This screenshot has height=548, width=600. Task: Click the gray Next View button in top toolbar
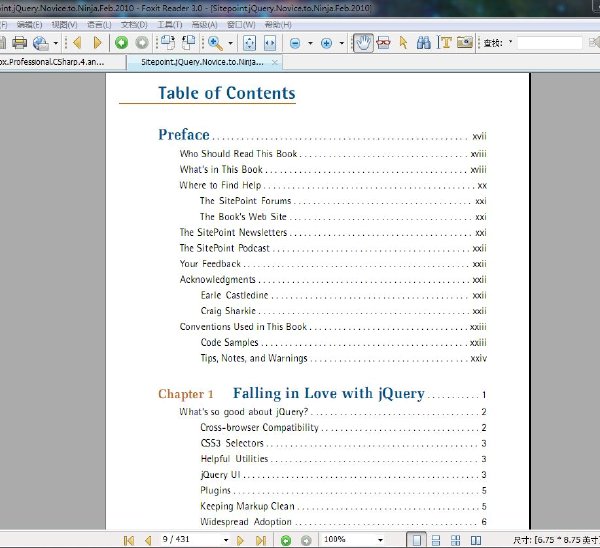pyautogui.click(x=142, y=42)
